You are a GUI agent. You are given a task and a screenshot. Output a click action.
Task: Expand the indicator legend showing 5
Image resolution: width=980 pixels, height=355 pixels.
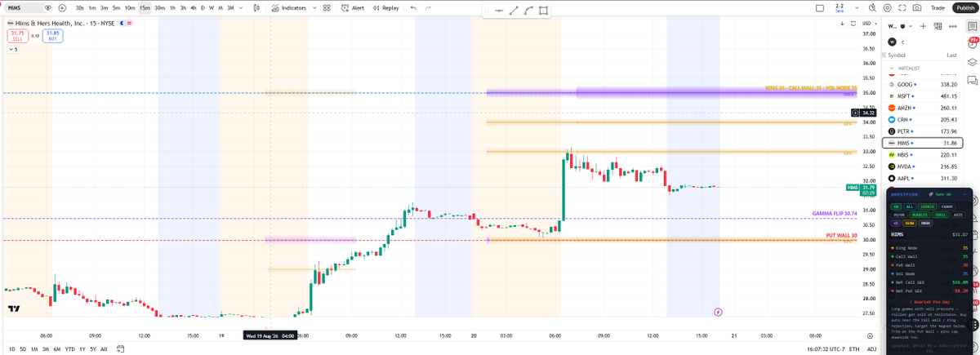tap(12, 49)
